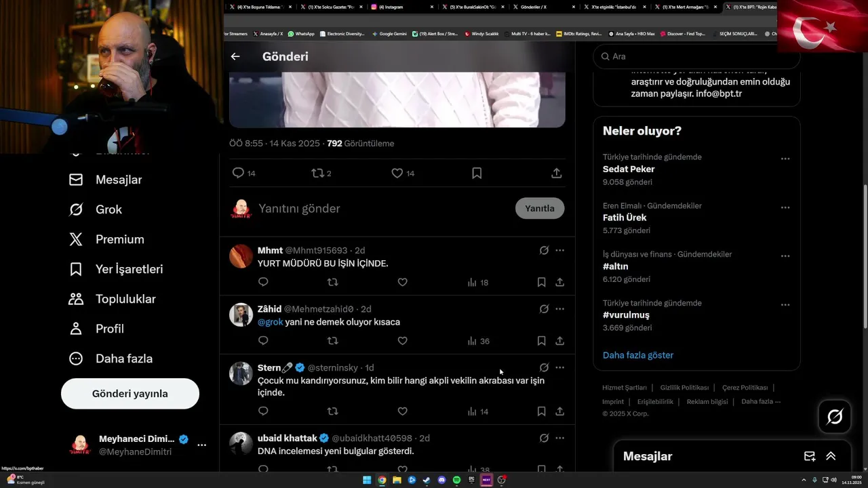Click the repost icon with count 2
Viewport: 868px width, 488px height.
(x=317, y=173)
